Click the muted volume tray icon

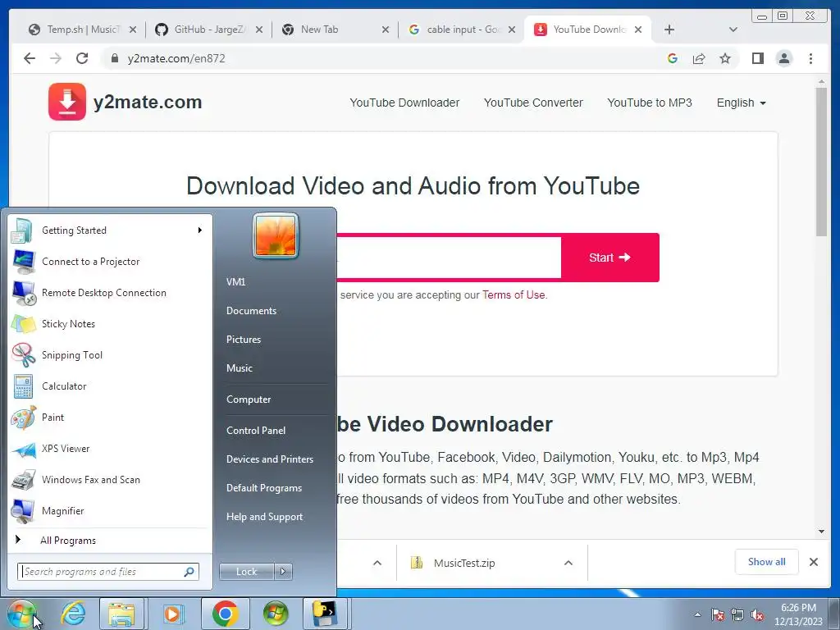point(757,615)
